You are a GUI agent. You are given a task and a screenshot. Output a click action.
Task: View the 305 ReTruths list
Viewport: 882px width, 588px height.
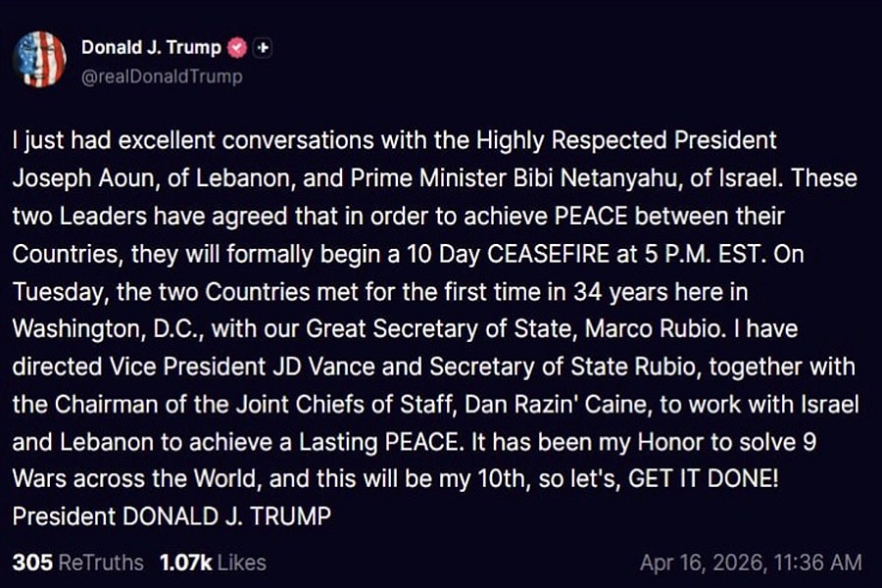click(x=77, y=563)
